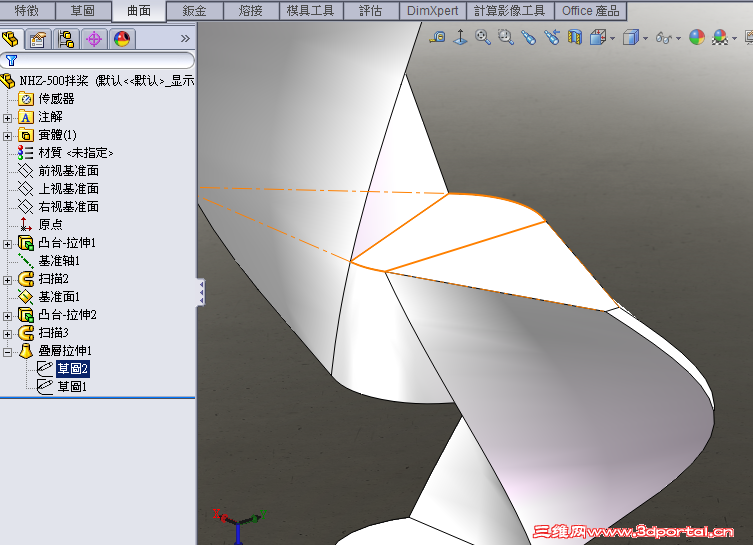Viewport: 753px width, 545px height.
Task: Open the DimXpertManager crosshair tab
Action: click(94, 39)
